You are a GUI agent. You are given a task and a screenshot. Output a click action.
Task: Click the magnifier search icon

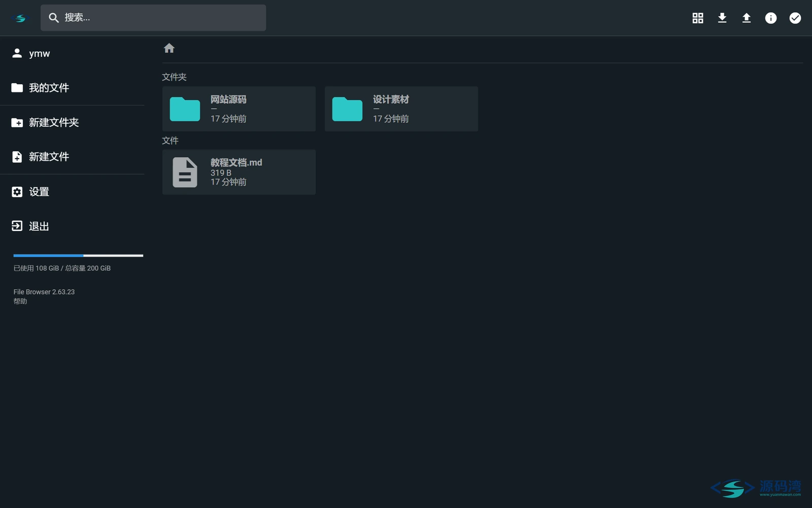54,18
